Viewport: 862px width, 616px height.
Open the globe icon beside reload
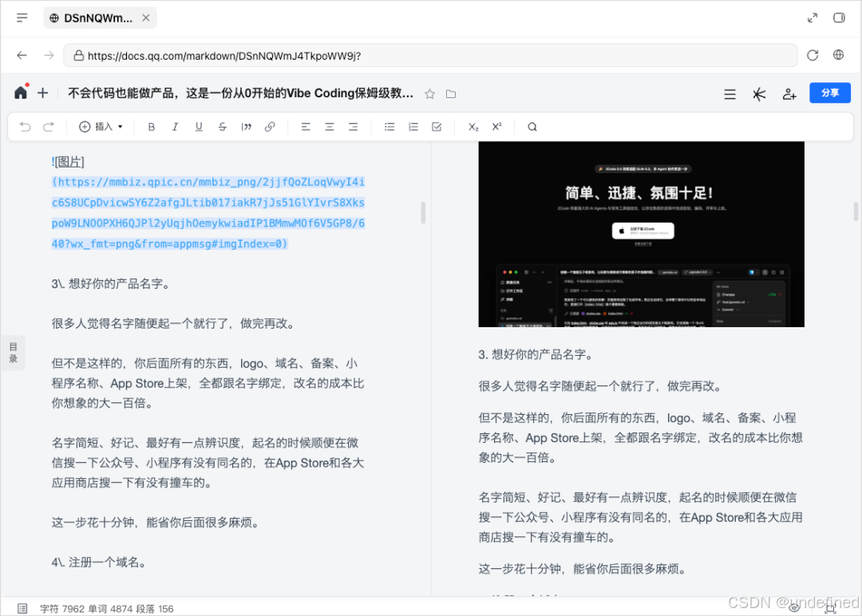point(838,55)
